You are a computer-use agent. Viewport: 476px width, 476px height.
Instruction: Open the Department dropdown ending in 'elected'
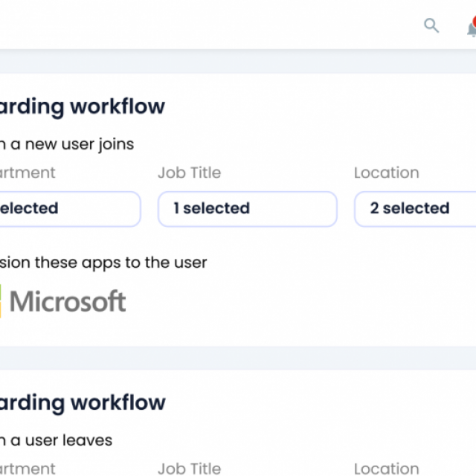point(70,209)
